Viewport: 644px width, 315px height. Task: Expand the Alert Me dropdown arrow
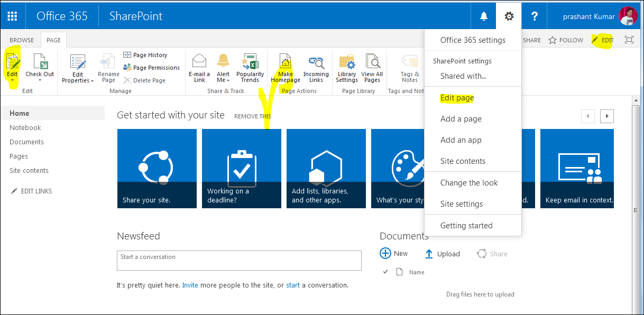pyautogui.click(x=227, y=80)
